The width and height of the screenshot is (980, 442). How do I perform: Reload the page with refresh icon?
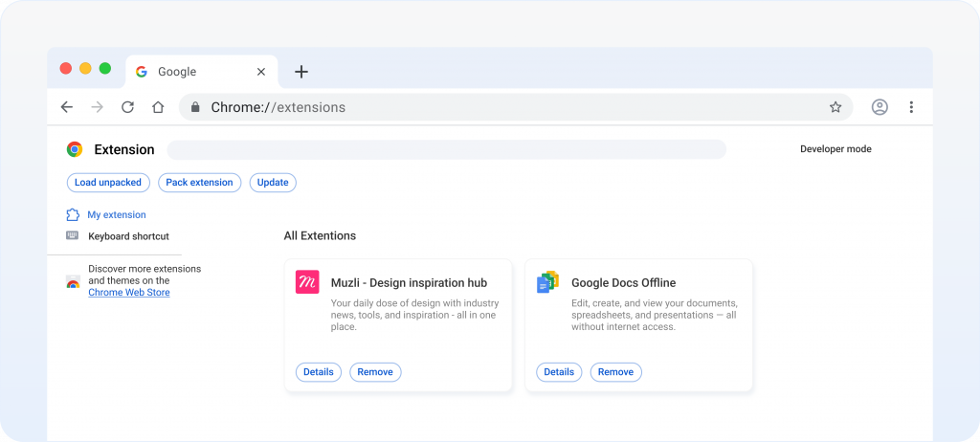127,107
